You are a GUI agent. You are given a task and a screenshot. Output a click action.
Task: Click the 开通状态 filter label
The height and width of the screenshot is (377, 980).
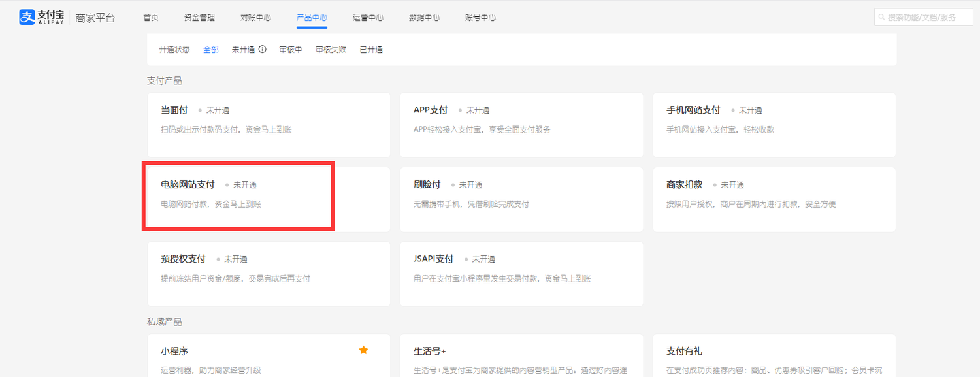(174, 50)
